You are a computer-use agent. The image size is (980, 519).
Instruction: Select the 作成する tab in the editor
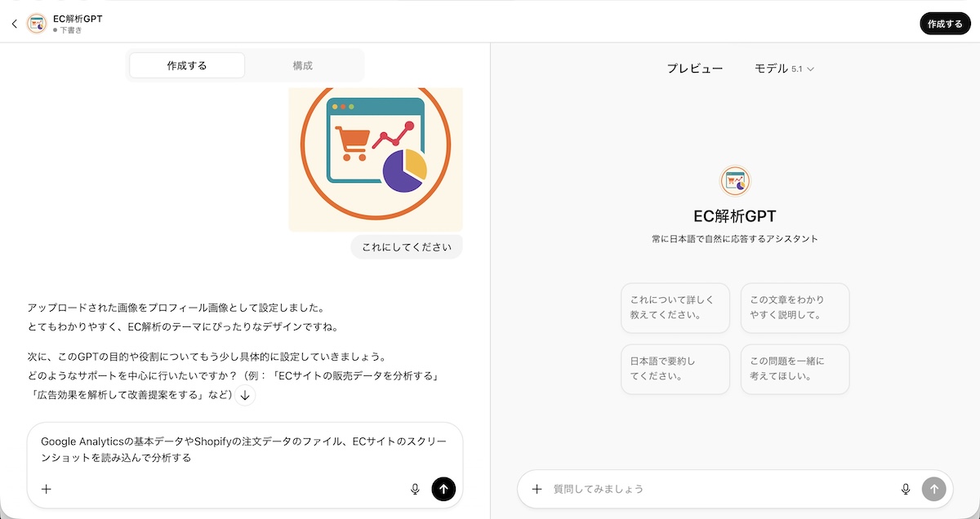pos(186,64)
